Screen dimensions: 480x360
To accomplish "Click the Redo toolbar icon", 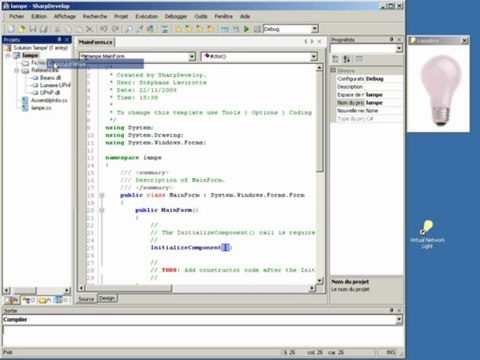I will pos(115,29).
